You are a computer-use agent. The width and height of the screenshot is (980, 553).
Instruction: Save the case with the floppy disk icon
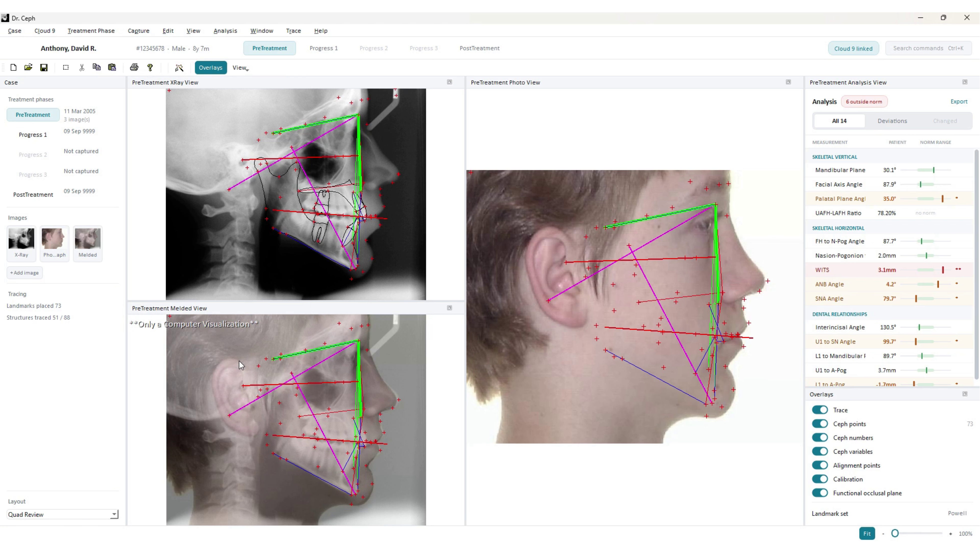click(44, 68)
